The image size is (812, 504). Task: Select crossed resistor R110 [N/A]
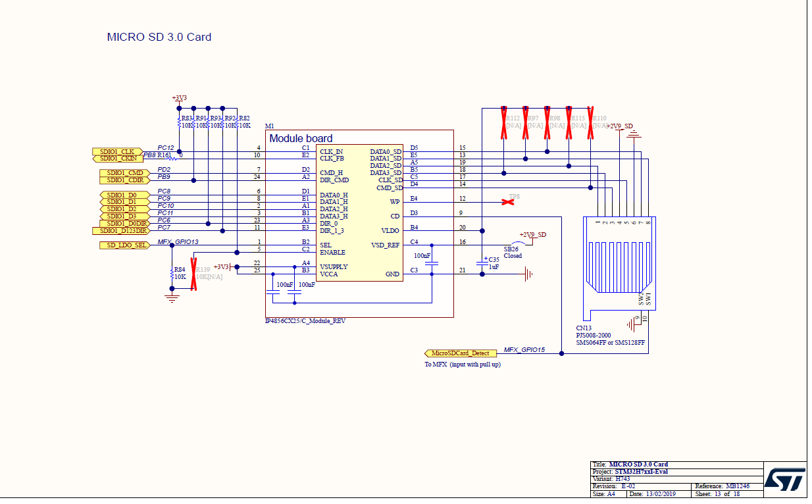[x=592, y=122]
